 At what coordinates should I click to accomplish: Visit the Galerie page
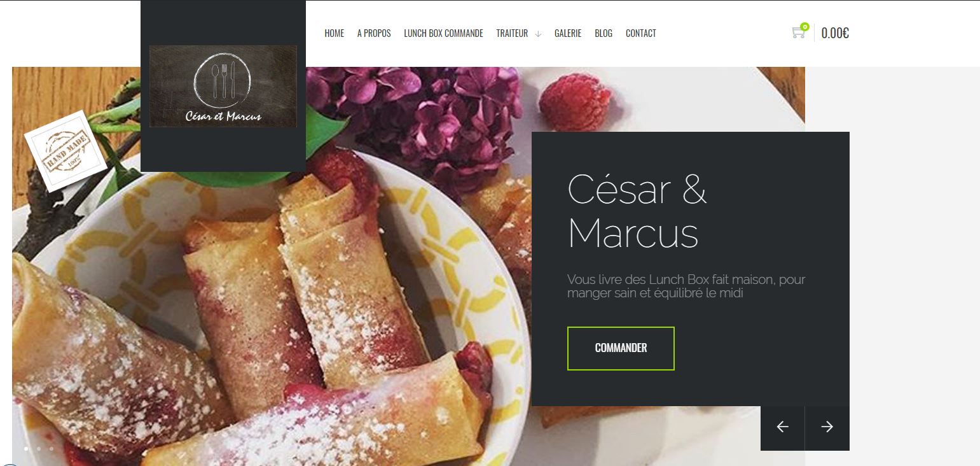(x=568, y=33)
